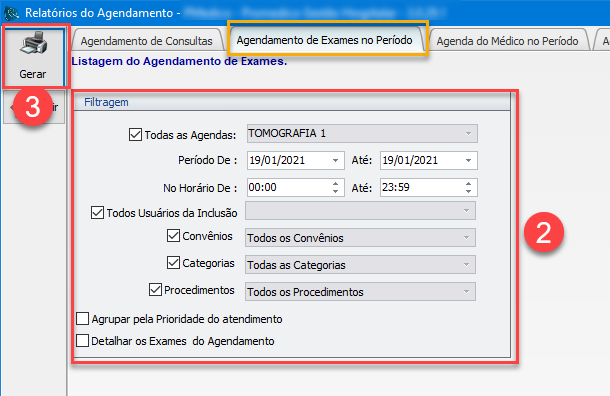
Task: Click the 23:59 end time field
Action: [x=421, y=187]
